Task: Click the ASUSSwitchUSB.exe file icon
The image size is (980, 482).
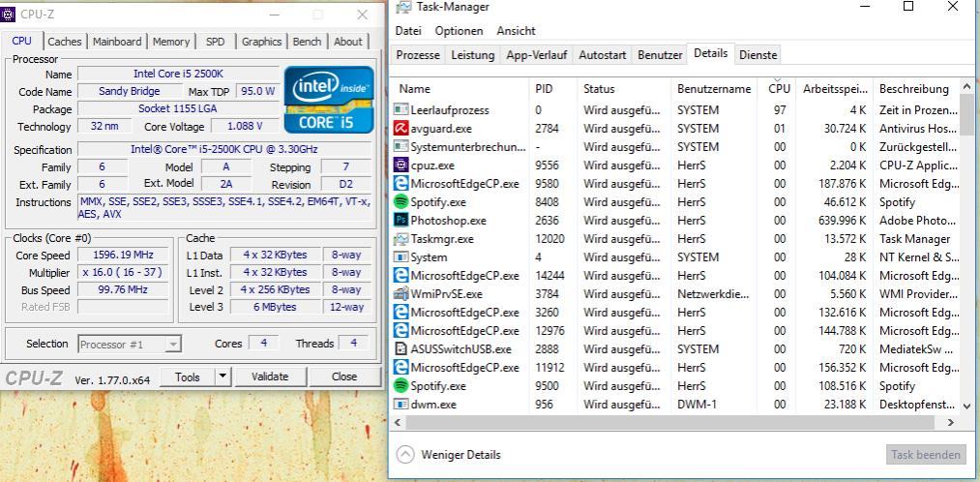Action: point(401,348)
